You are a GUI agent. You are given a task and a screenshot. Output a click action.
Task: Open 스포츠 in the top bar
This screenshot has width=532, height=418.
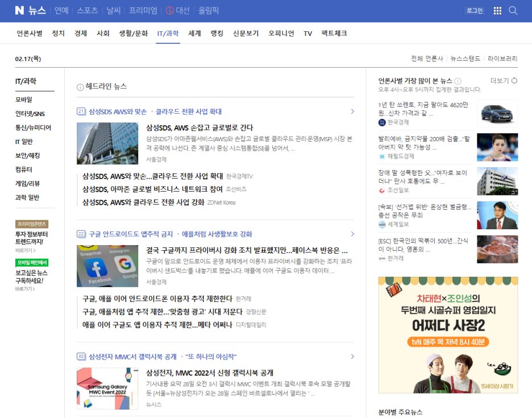(x=87, y=11)
